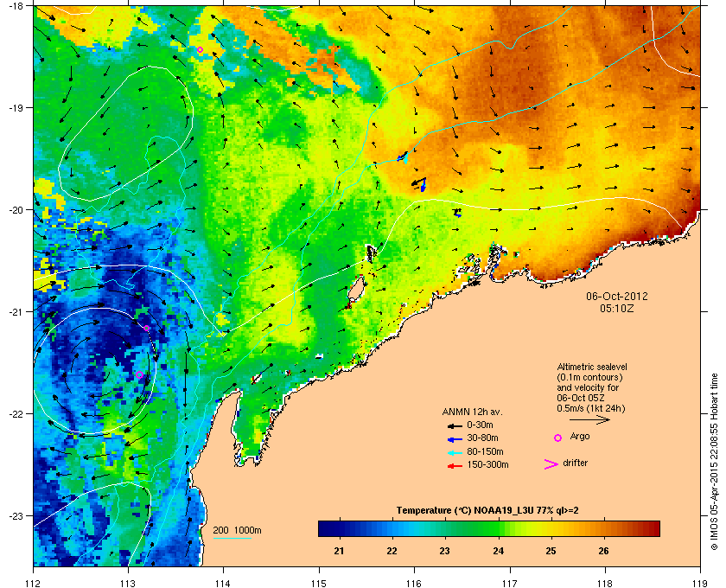Click the 'Argo' legend label
726x588 pixels.
point(580,437)
